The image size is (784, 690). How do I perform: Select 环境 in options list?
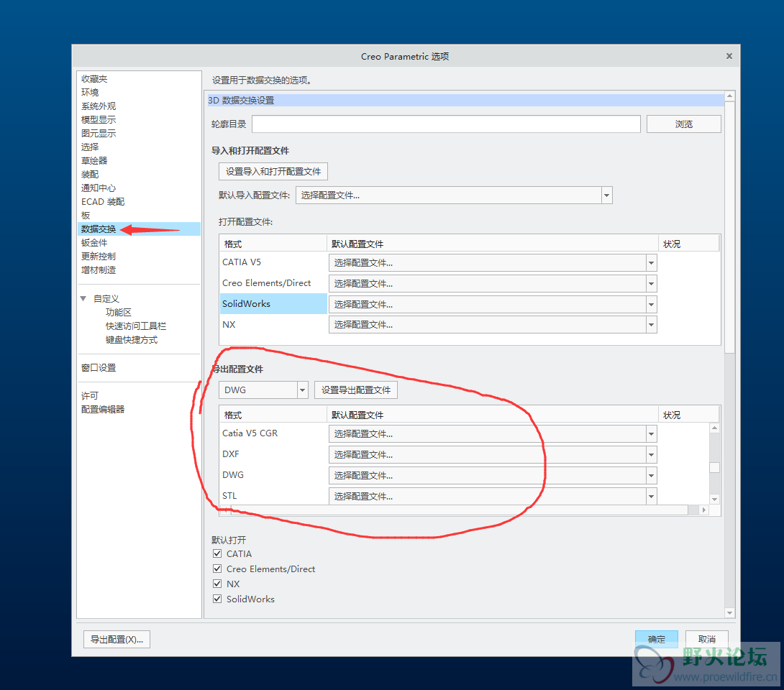coord(90,93)
